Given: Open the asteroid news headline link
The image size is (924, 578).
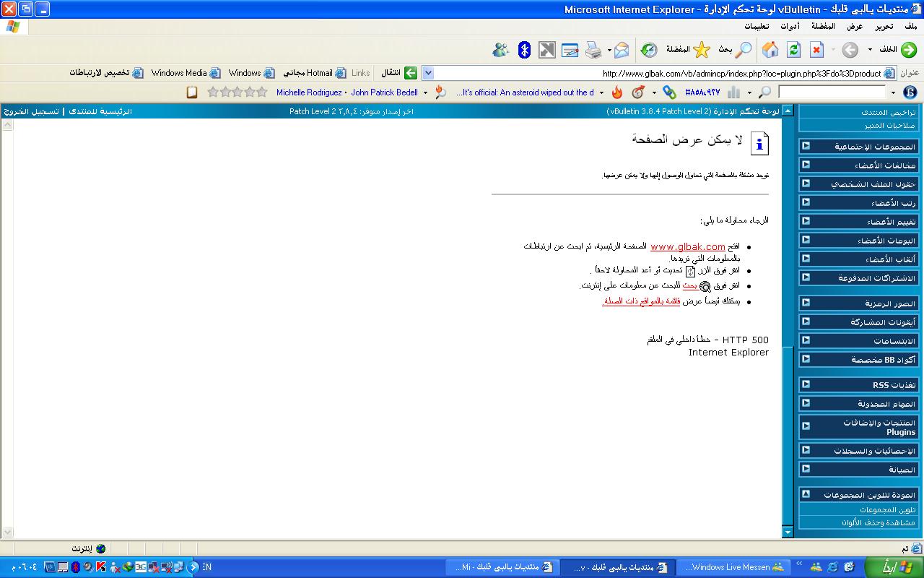Looking at the screenshot, I should click(x=525, y=92).
